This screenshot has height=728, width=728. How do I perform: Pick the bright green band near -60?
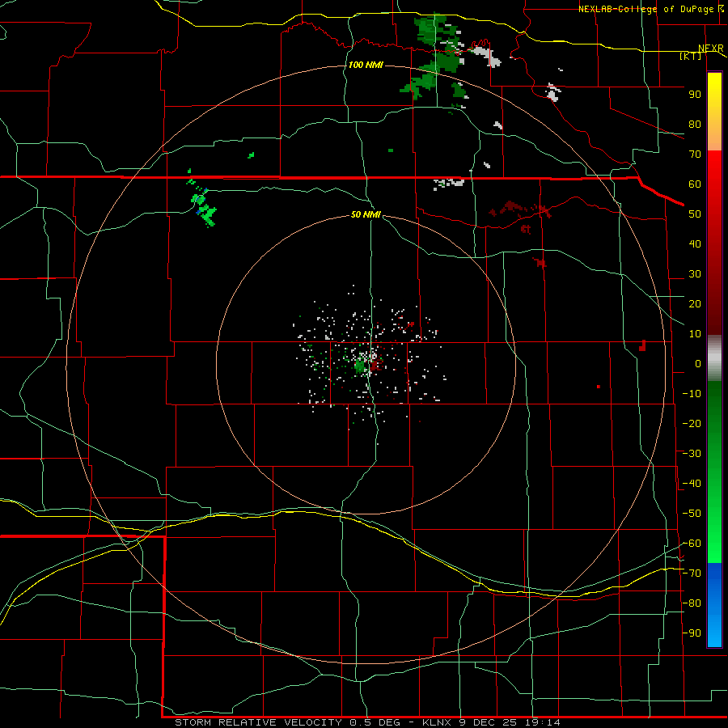point(714,544)
